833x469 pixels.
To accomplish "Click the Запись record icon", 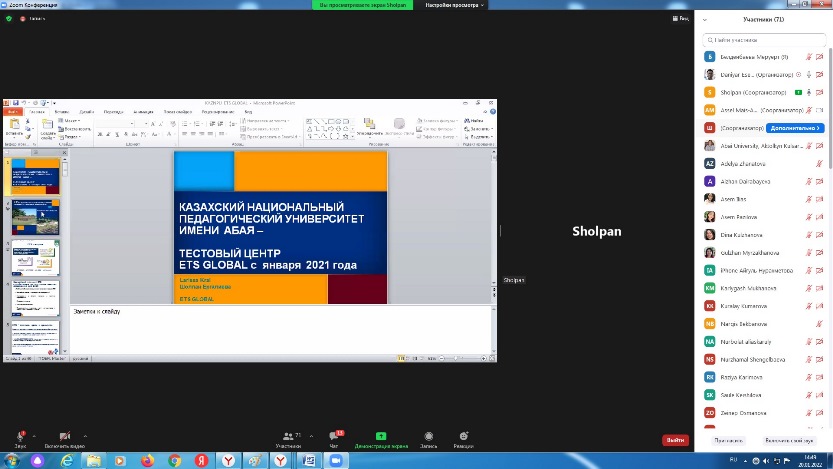I will point(429,436).
